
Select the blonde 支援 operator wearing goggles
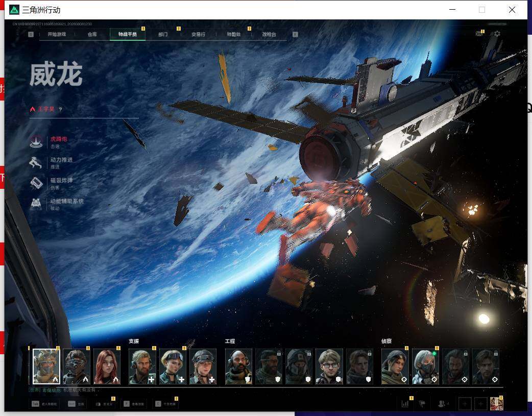click(x=173, y=366)
